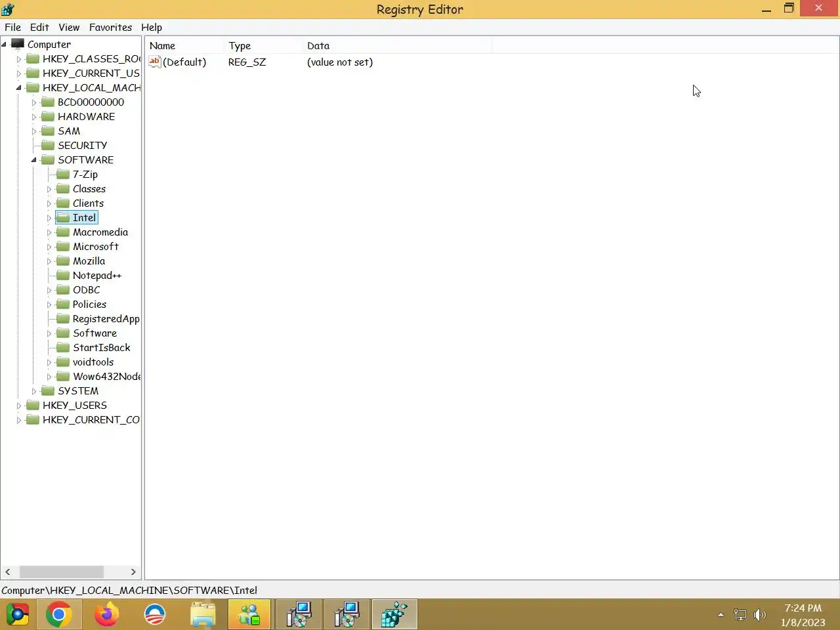Expand the voidtools key arrow
The image size is (840, 630).
[49, 362]
